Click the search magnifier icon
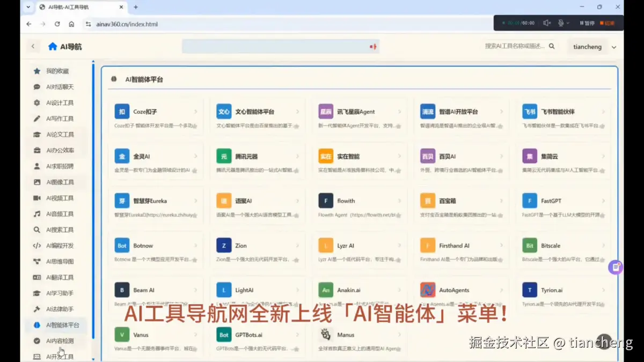The image size is (644, 362). [x=552, y=47]
